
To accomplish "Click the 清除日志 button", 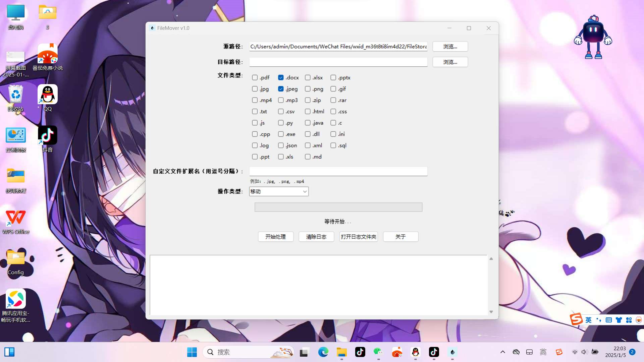I will (x=316, y=237).
